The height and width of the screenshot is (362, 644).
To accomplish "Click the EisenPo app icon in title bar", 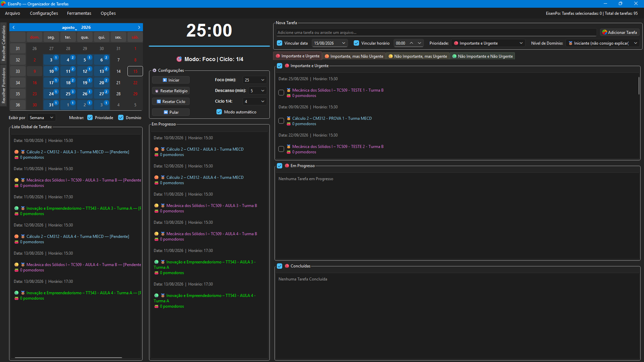I will 3,4.
